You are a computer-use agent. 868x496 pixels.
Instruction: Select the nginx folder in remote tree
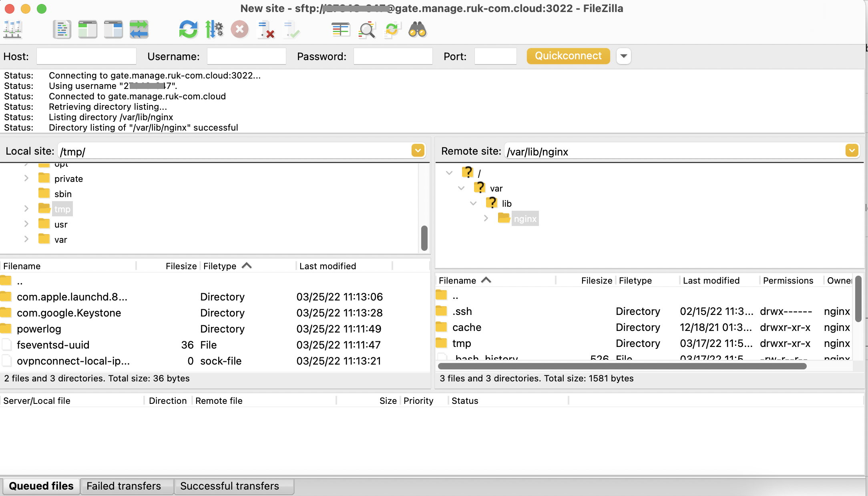click(525, 219)
